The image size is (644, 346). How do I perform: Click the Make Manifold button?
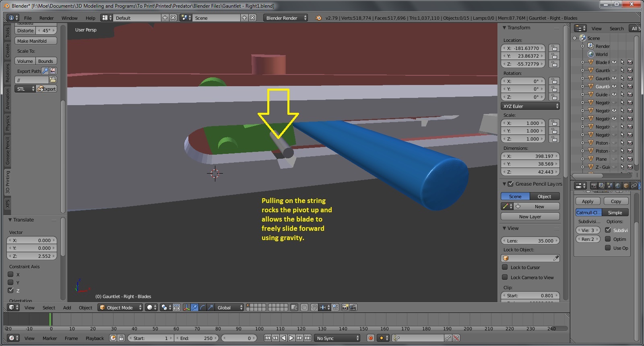click(36, 41)
